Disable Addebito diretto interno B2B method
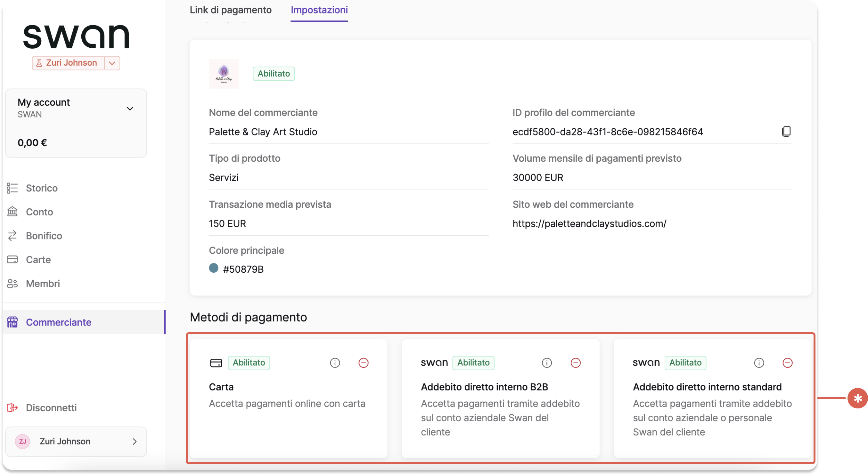Viewport: 868px width, 475px height. [576, 363]
